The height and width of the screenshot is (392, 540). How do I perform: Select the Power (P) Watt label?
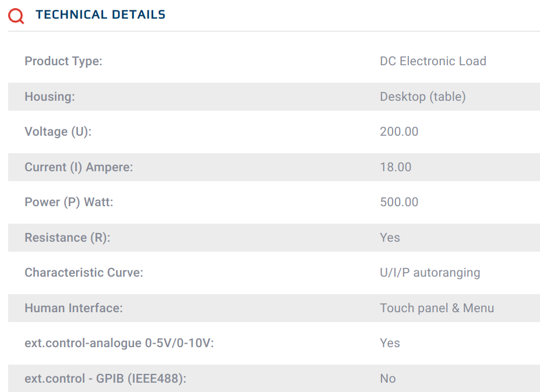click(x=69, y=202)
